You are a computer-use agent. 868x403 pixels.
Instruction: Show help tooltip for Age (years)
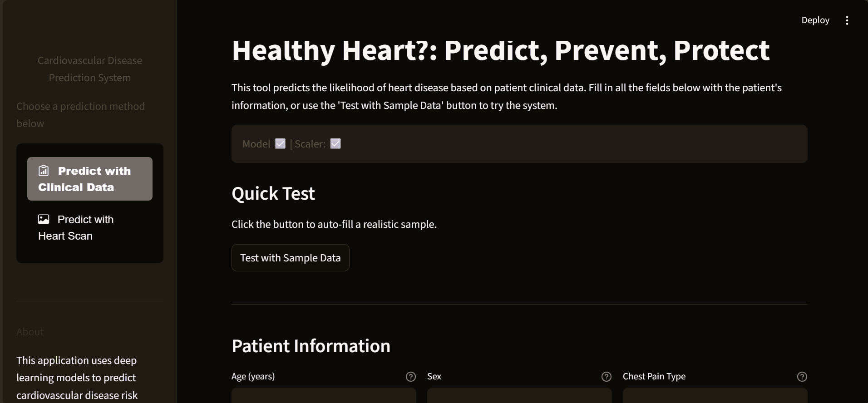[x=410, y=377]
